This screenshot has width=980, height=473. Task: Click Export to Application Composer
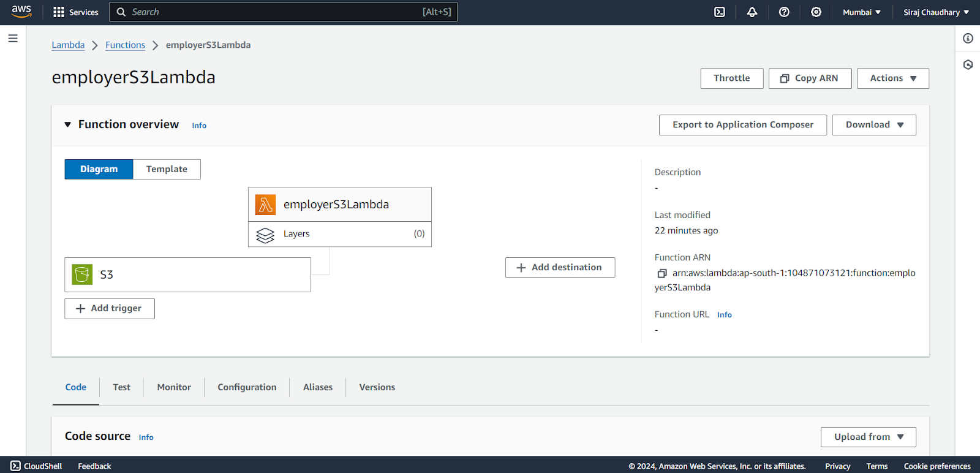pos(743,125)
